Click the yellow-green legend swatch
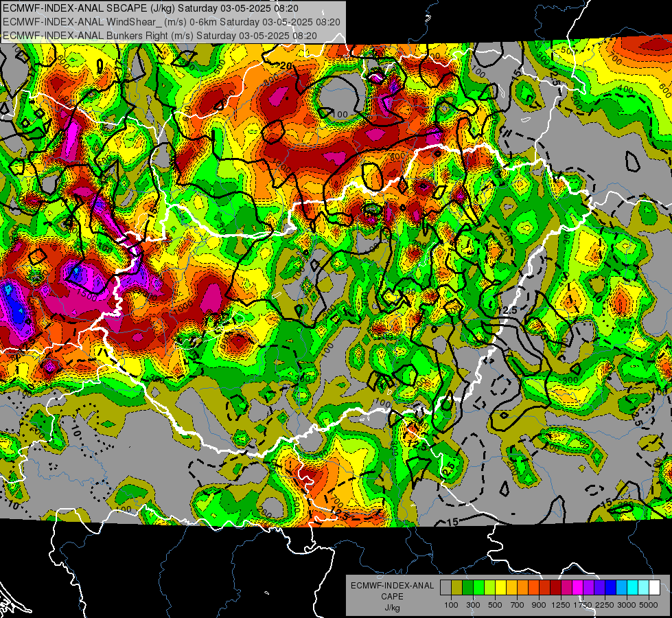This screenshot has height=618, width=672. tap(490, 588)
